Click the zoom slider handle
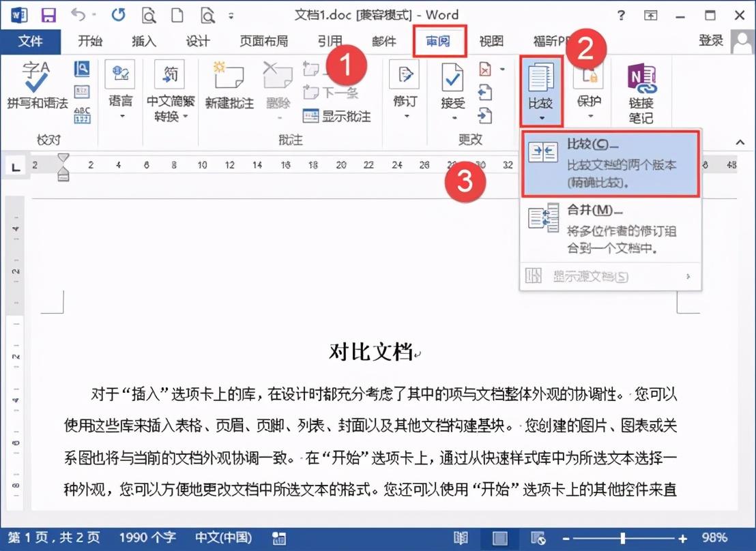Screen dimensions: 756x551 pyautogui.click(x=623, y=538)
